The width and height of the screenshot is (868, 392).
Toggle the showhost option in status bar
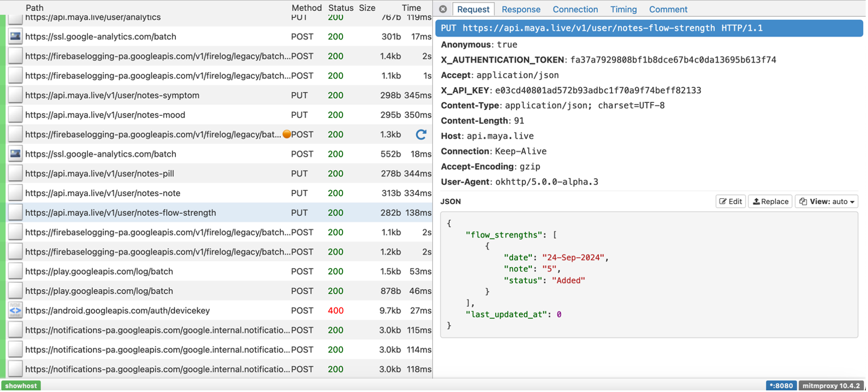21,386
